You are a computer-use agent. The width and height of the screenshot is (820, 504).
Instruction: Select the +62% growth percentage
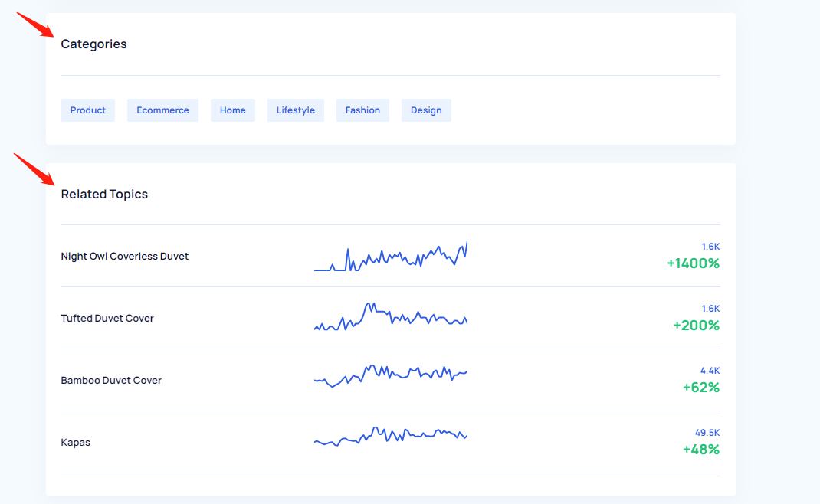(x=700, y=388)
